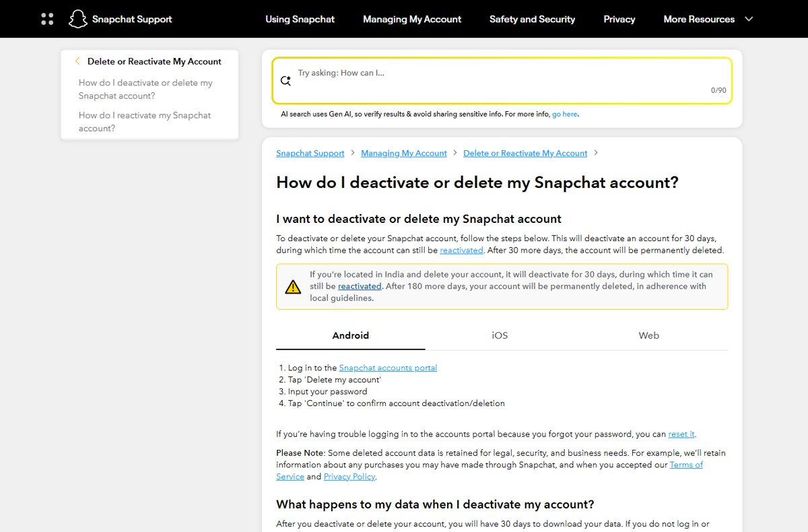Open the Managing My Account menu
The image size is (808, 532).
pos(412,19)
